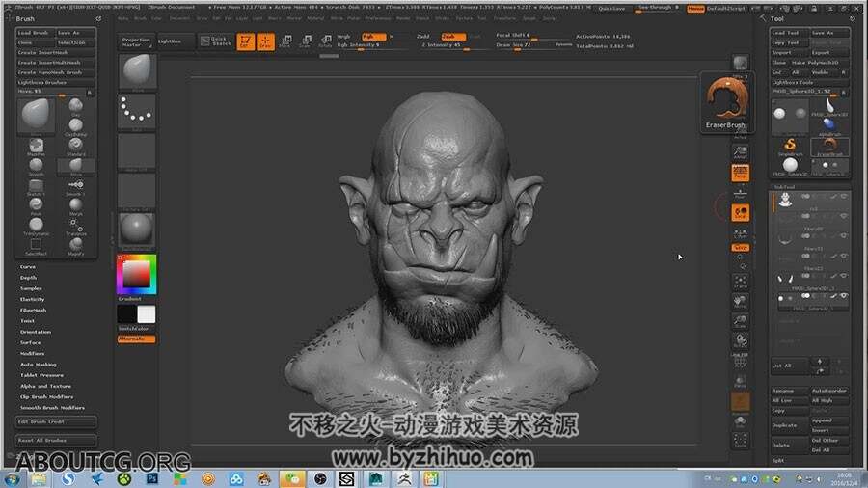
Task: Toggle Draw mode button
Action: [265, 41]
